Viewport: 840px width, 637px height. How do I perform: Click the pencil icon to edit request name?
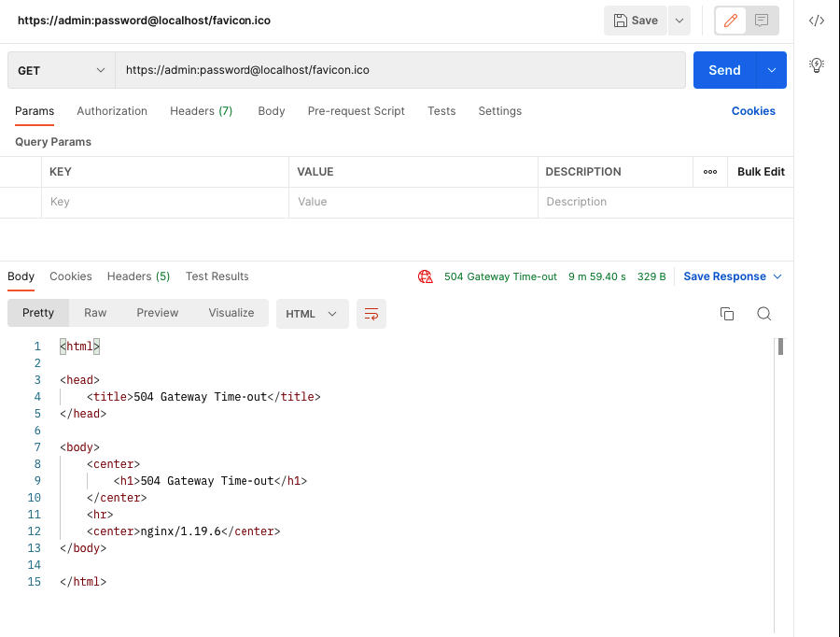click(730, 20)
